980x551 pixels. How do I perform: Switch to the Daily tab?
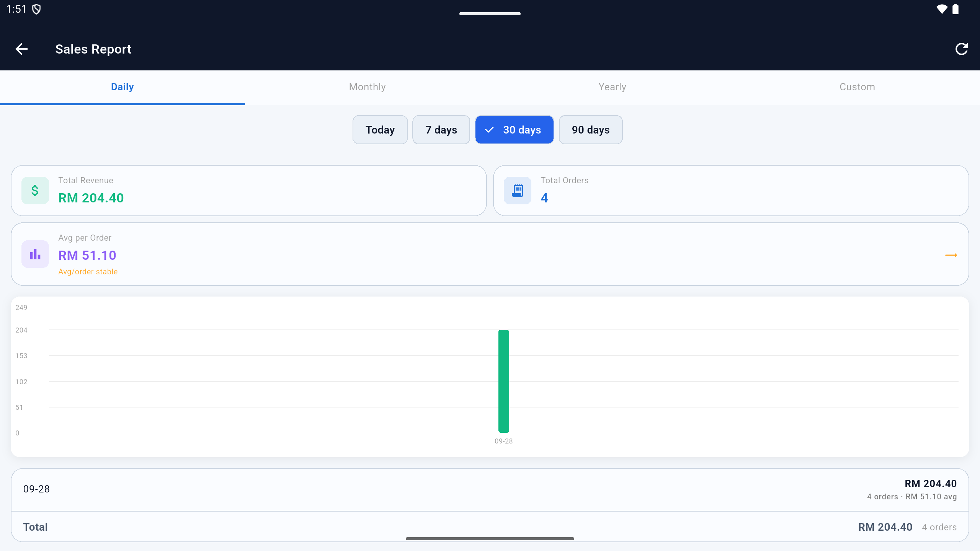(x=122, y=87)
